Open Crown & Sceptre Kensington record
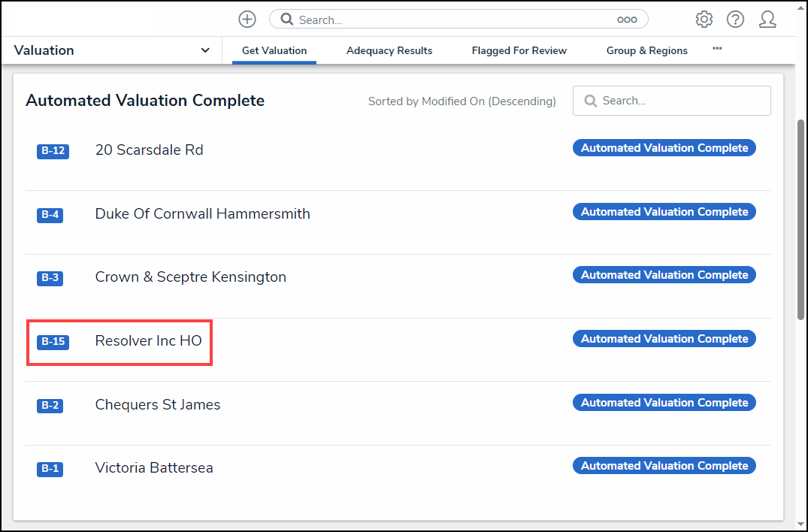808x532 pixels. [x=191, y=277]
